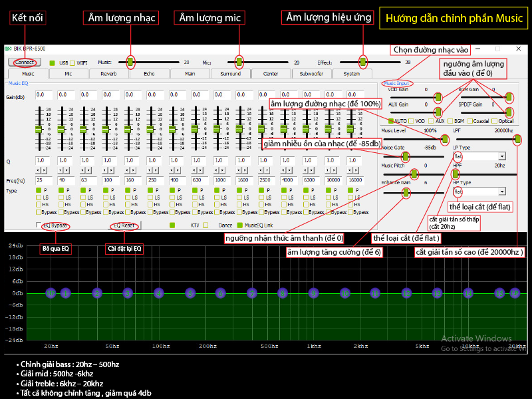Toggle the EQ Bypass checkbox
The image size is (532, 399).
click(39, 225)
